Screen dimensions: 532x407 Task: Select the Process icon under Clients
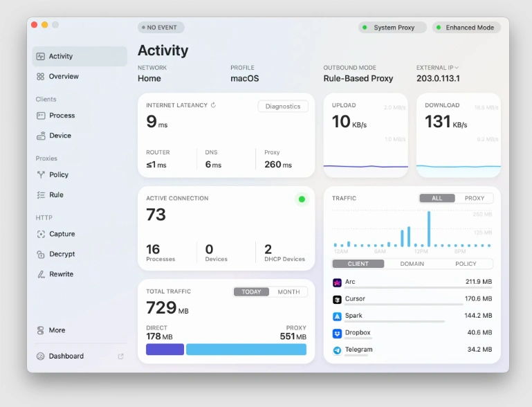(41, 116)
